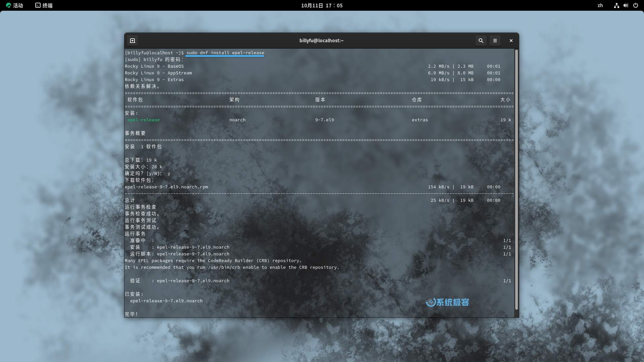
Task: Open the clock and calendar panel
Action: 322,5
